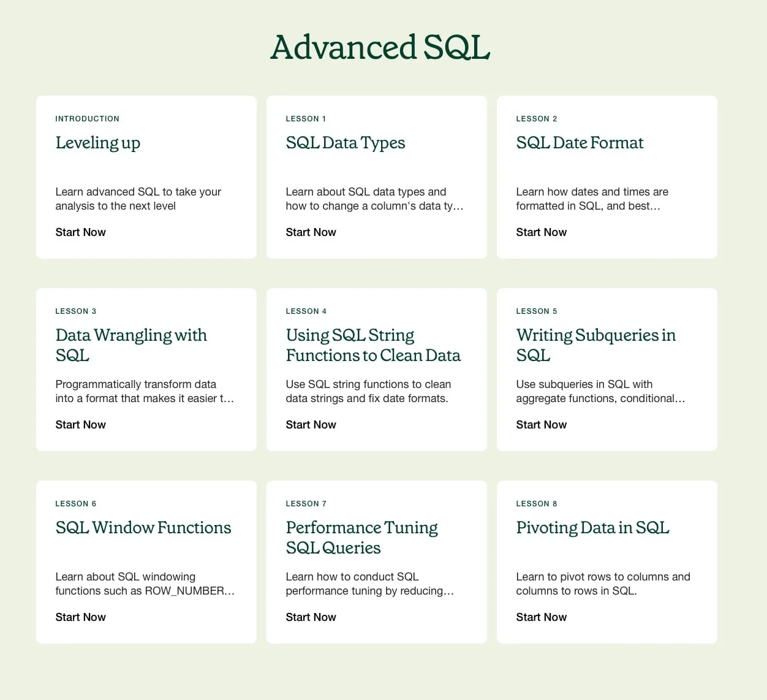Click the Lesson 8 card description text
The image size is (767, 700).
point(603,584)
